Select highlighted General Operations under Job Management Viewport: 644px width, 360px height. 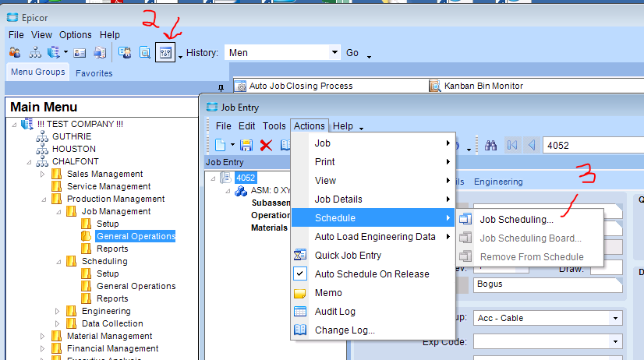(136, 236)
